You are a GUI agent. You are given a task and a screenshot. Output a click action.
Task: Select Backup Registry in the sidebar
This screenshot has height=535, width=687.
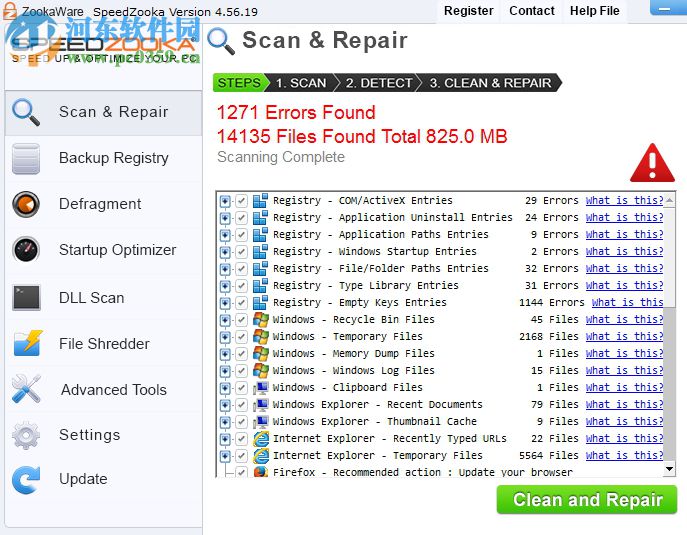[103, 158]
